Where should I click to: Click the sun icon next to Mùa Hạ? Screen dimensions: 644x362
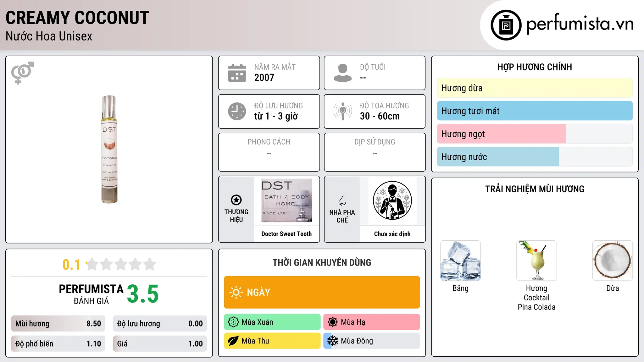[333, 322]
